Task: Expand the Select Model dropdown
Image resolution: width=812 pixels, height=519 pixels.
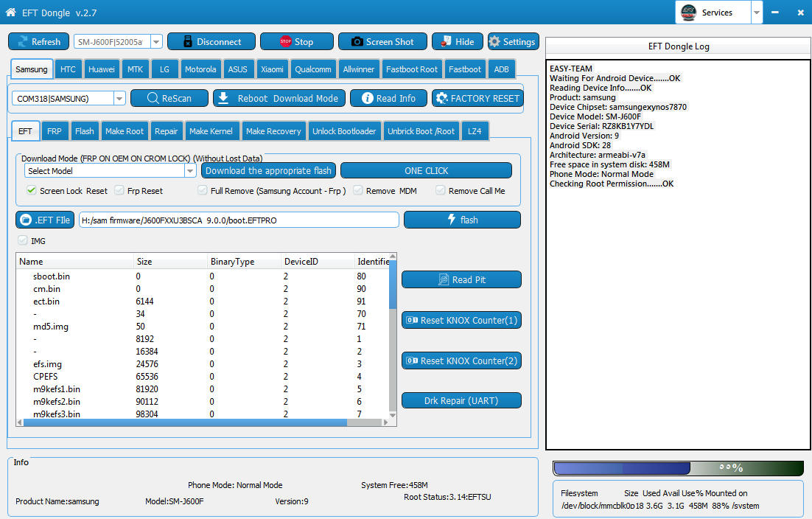Action: pos(190,170)
